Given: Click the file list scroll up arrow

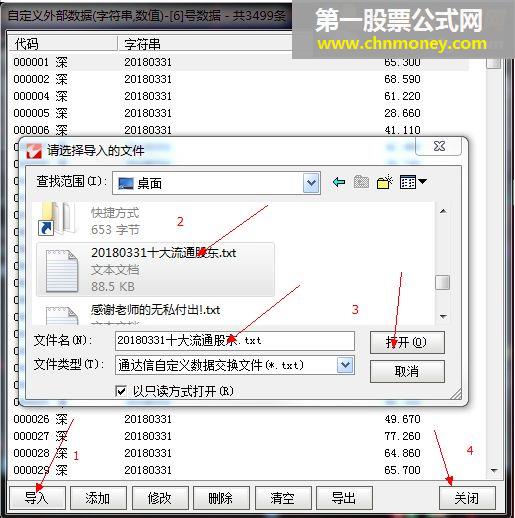Looking at the screenshot, I should click(x=443, y=211).
